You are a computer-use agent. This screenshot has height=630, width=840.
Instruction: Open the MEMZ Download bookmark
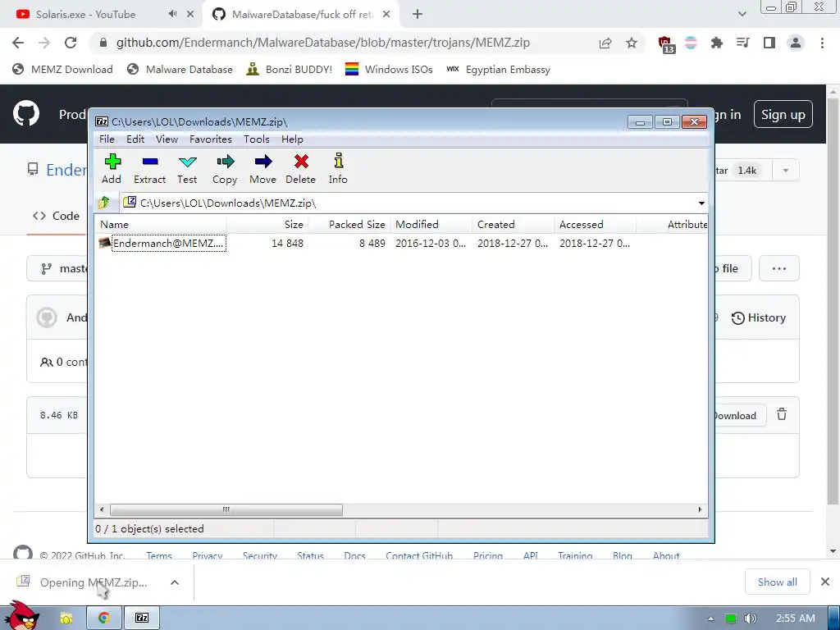[x=62, y=69]
